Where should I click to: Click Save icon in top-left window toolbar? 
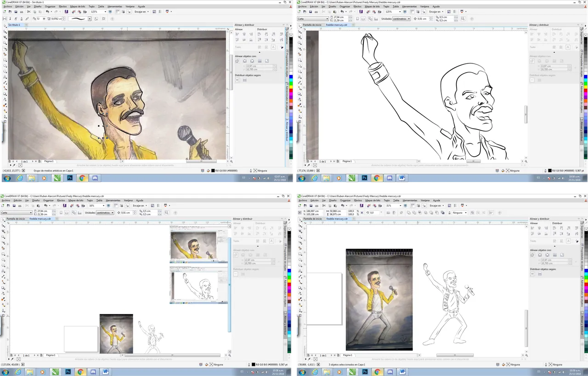click(x=15, y=11)
